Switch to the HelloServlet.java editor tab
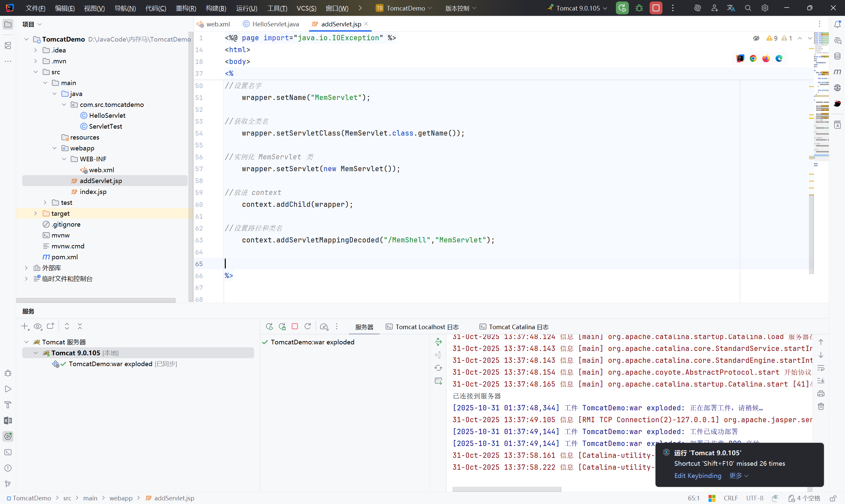This screenshot has width=845, height=504. click(275, 24)
